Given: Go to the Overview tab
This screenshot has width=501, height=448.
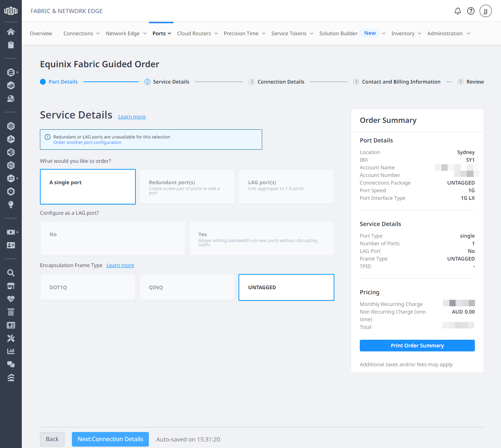Looking at the screenshot, I should click(41, 33).
